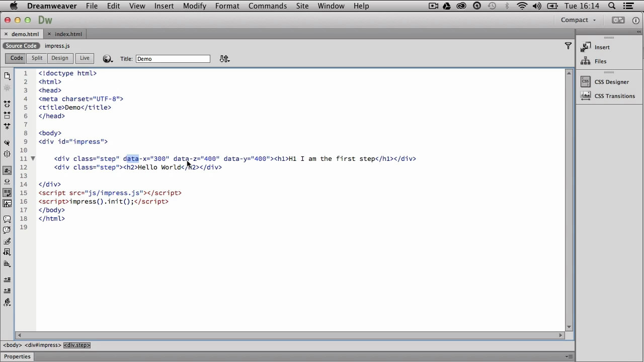Open the File menu
Screen dimensions: 644x362
92,6
